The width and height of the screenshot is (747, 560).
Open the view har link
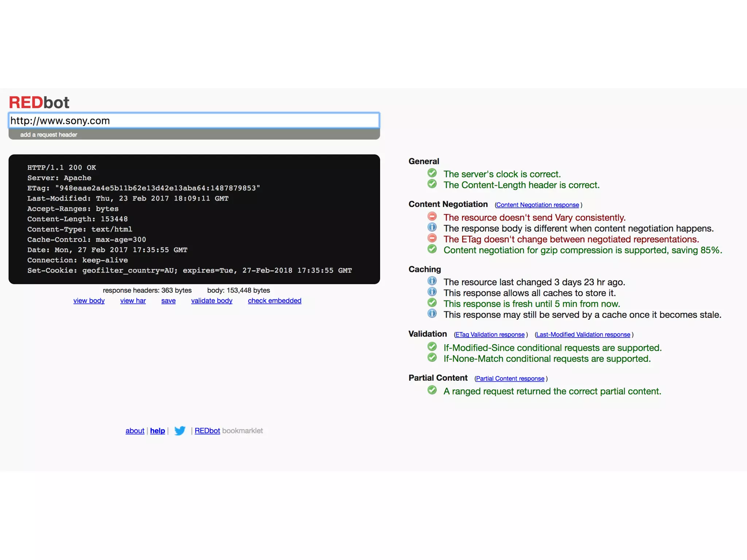(133, 301)
